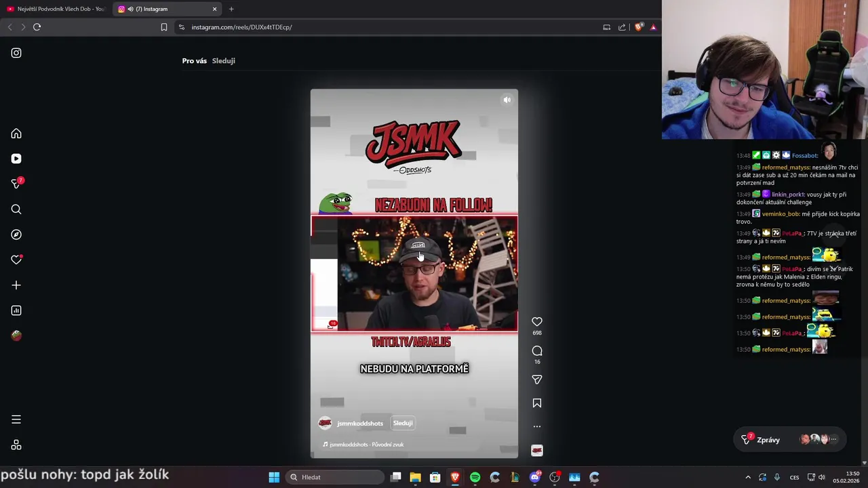Open Discord from the taskbar
Viewport: 868px width, 488px height.
(x=535, y=477)
